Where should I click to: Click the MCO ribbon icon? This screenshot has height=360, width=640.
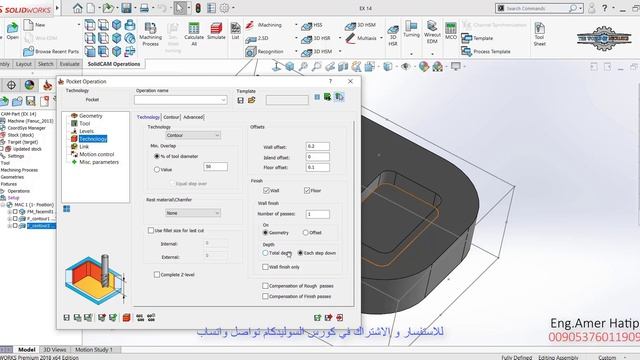pos(451,31)
